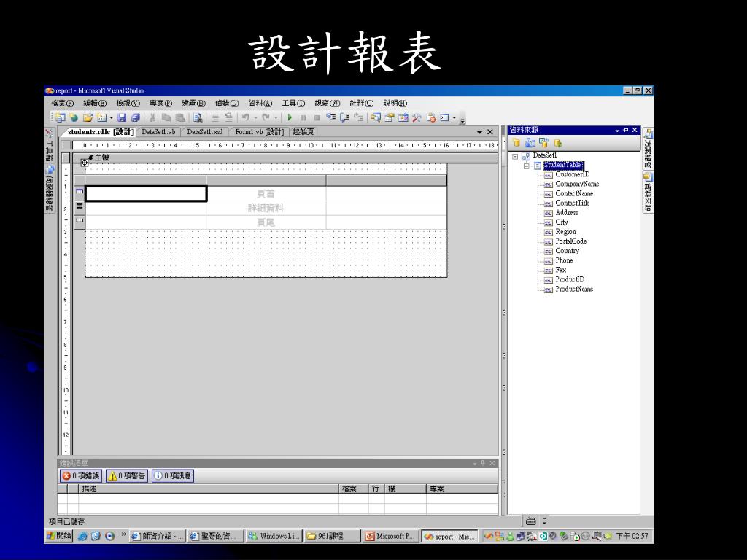Click the Save All icon
Viewport: 747px width, 560px height.
[135, 117]
